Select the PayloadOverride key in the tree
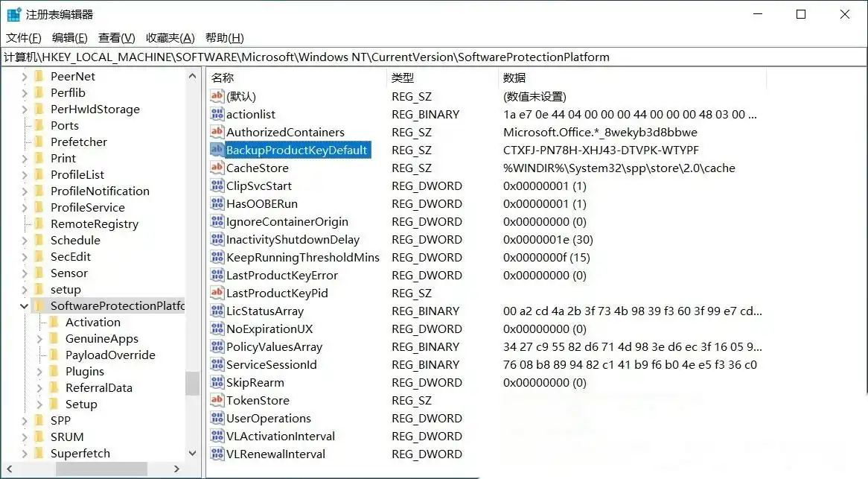Image resolution: width=868 pixels, height=479 pixels. pos(110,355)
